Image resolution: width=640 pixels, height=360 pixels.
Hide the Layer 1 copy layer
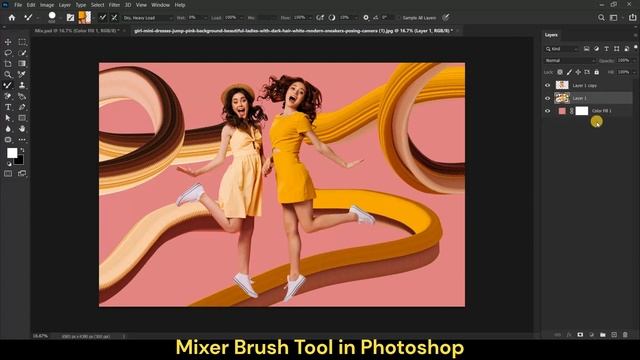point(547,85)
